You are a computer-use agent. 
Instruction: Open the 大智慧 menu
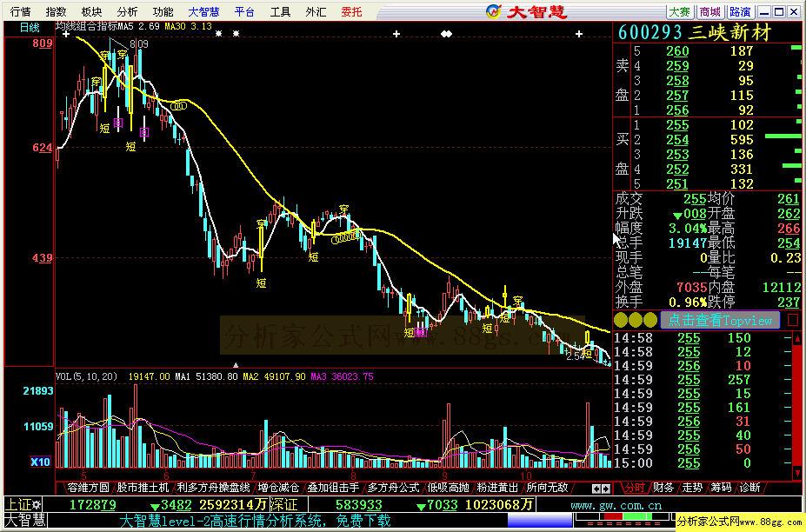pyautogui.click(x=203, y=11)
